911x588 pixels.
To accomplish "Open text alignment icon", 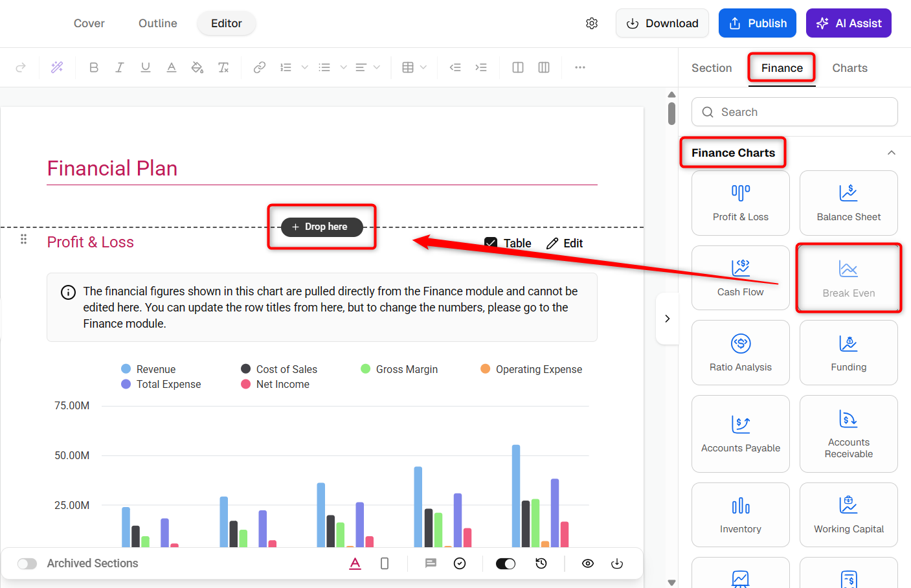I will [361, 67].
